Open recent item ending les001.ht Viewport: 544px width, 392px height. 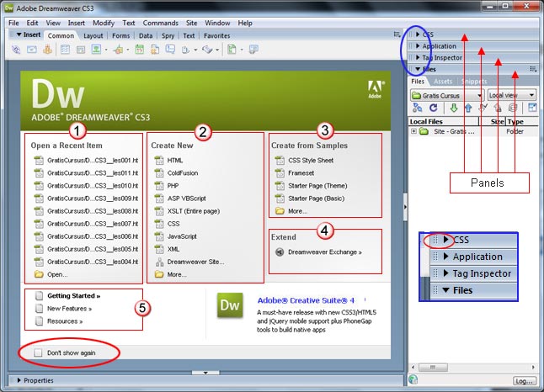[x=86, y=160]
